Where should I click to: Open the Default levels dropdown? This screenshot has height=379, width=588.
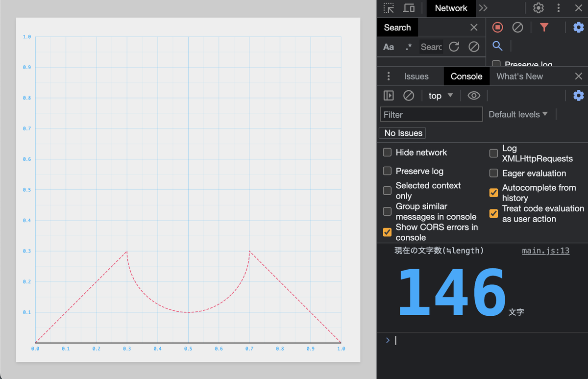518,114
